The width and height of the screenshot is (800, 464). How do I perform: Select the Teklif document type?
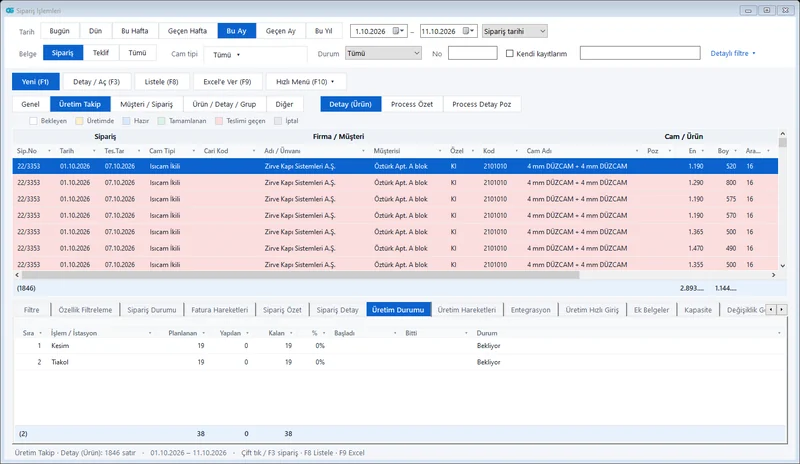[101, 53]
